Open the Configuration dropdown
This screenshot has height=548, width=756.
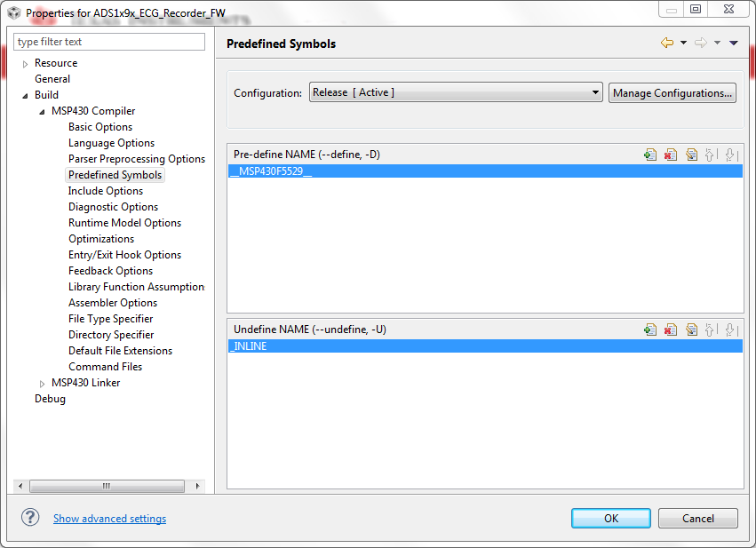pyautogui.click(x=456, y=92)
